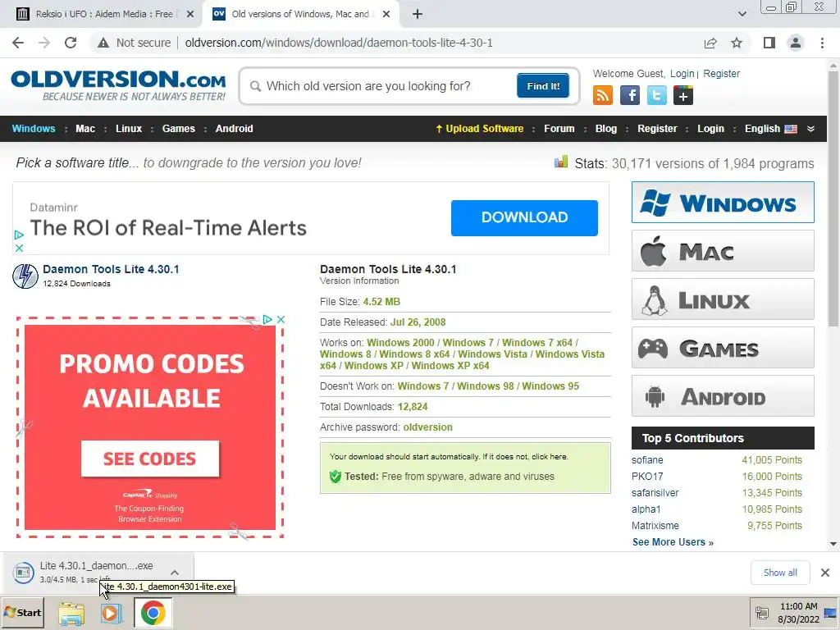Screen dimensions: 840x630
Task: Click the network tray icon
Action: [761, 613]
